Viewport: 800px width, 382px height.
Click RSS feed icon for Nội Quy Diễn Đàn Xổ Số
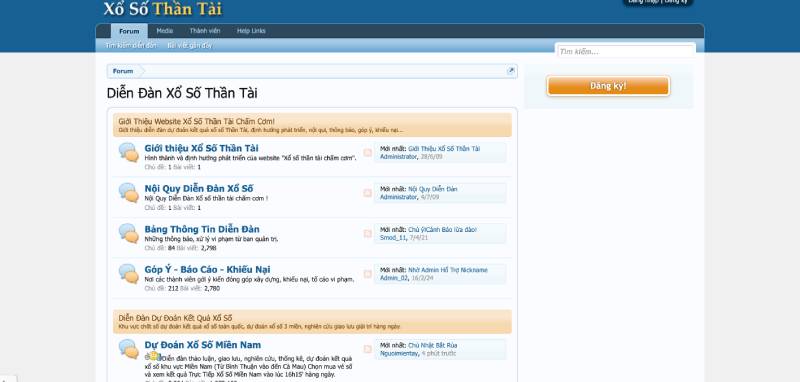[x=367, y=193]
